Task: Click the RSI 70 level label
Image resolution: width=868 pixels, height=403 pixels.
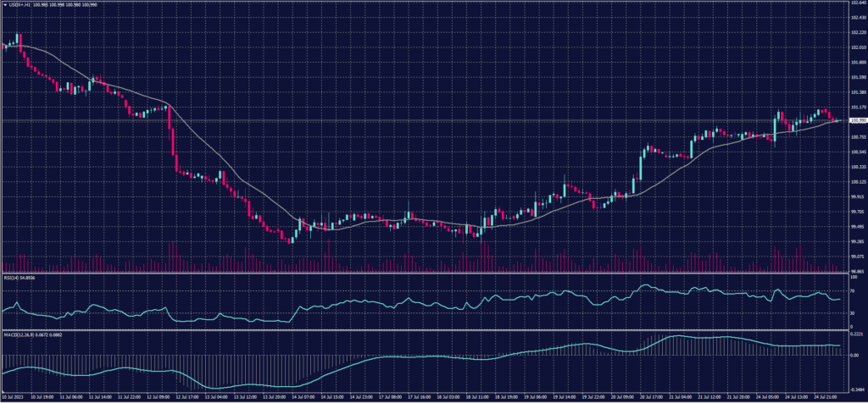Action: (x=851, y=290)
